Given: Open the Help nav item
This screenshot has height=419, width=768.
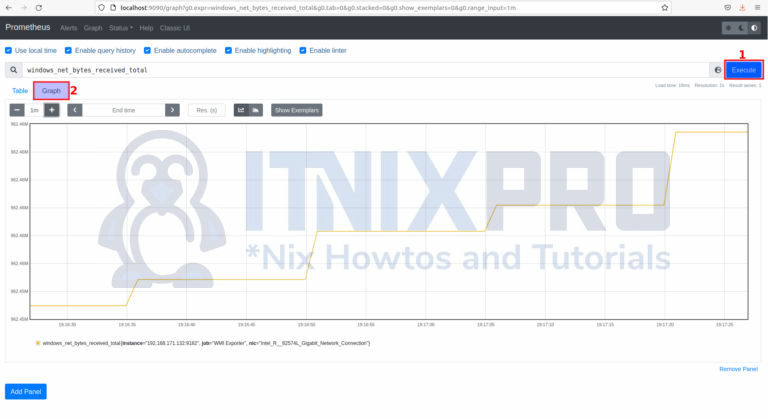Looking at the screenshot, I should click(x=146, y=28).
